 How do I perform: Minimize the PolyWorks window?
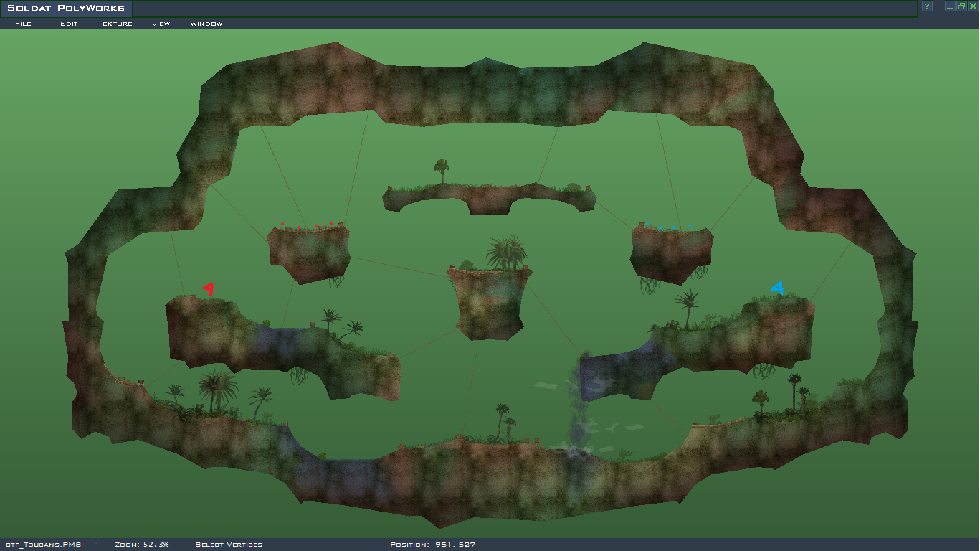point(950,6)
